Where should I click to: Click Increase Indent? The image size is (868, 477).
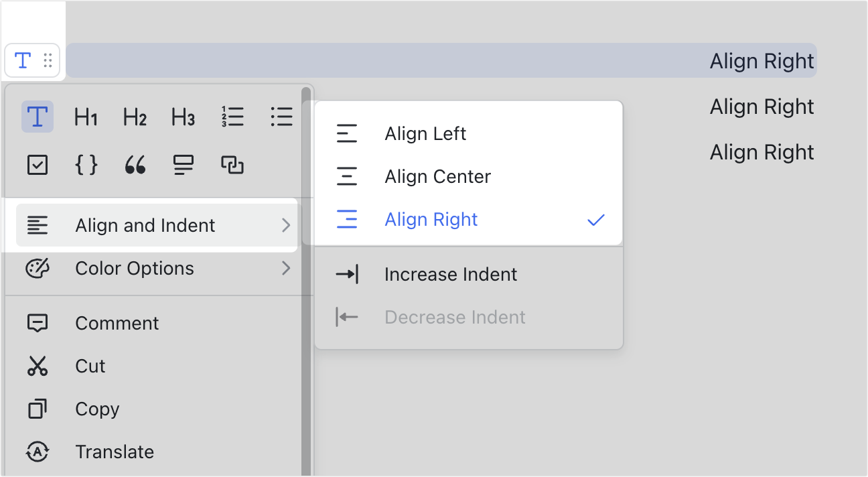point(451,274)
